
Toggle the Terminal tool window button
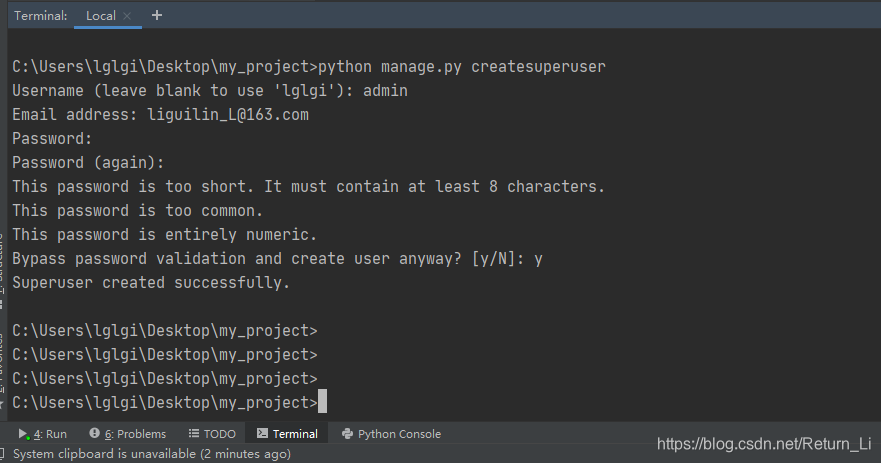[287, 434]
